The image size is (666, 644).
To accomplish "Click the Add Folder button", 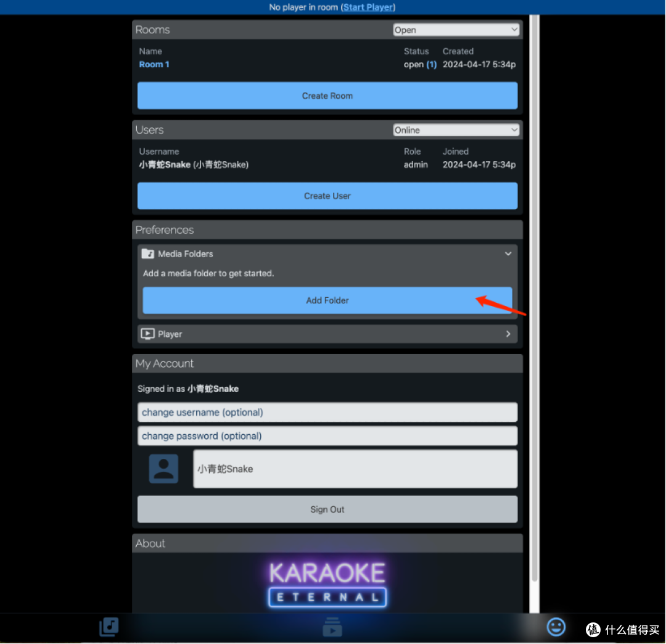I will pyautogui.click(x=327, y=300).
